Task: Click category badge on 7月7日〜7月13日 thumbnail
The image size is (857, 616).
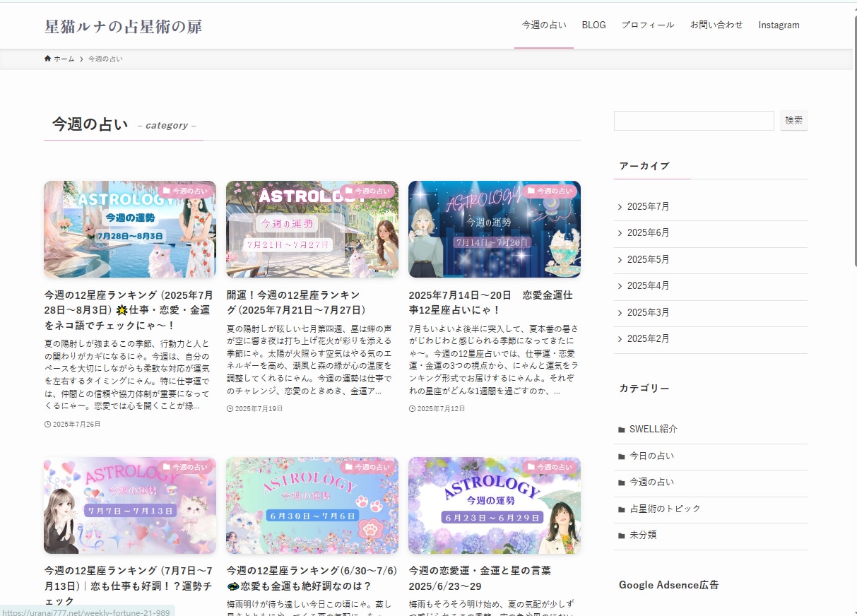Action: 185,467
